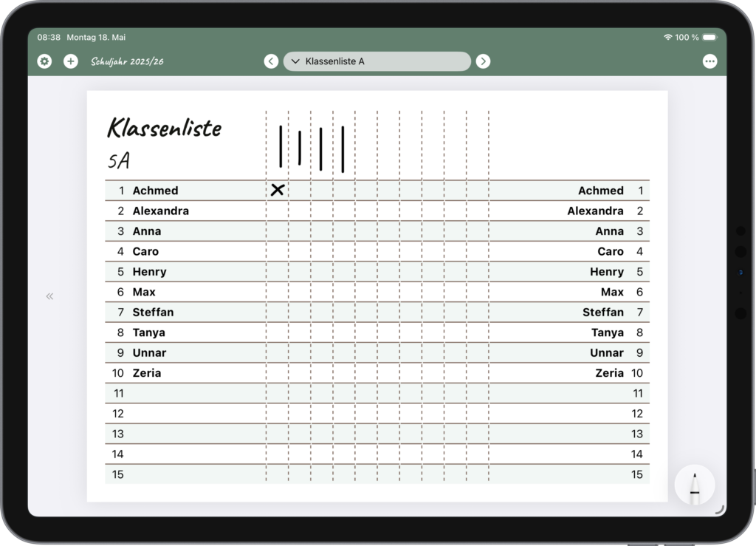Check the Wi-Fi status icon
Viewport: 756px width, 546px height.
click(667, 37)
